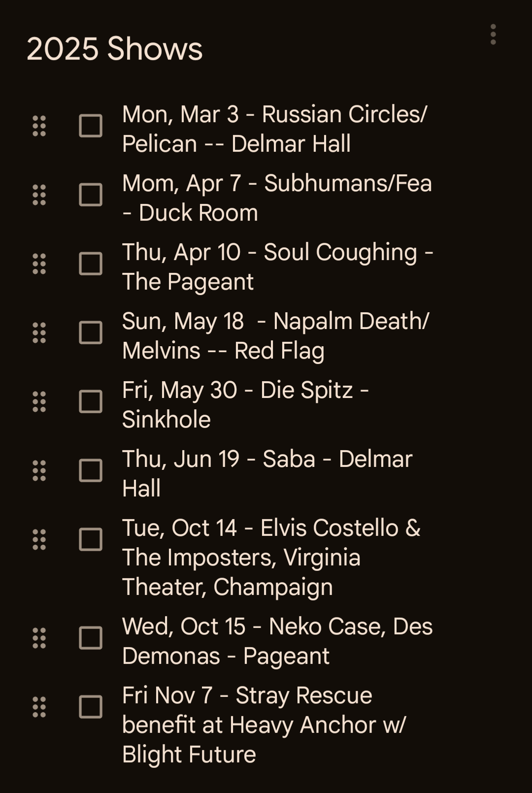Viewport: 532px width, 793px height.
Task: Check off Saba at Delmar Hall
Action: coord(91,471)
